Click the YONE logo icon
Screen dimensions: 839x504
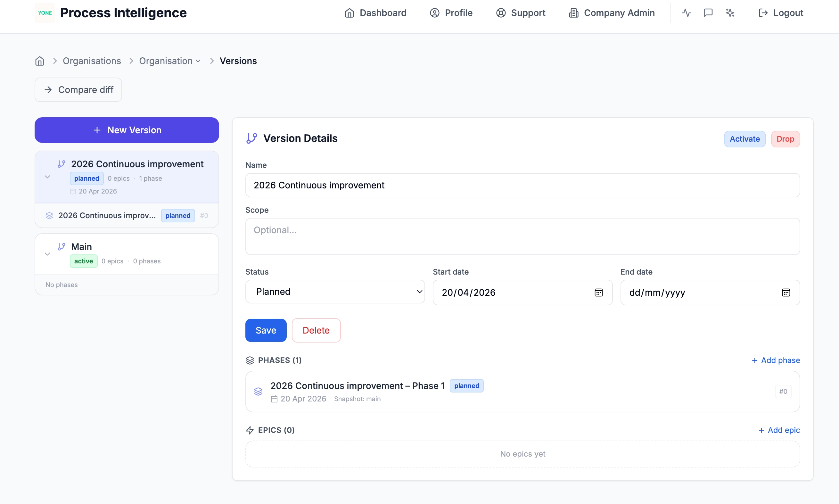click(x=45, y=13)
